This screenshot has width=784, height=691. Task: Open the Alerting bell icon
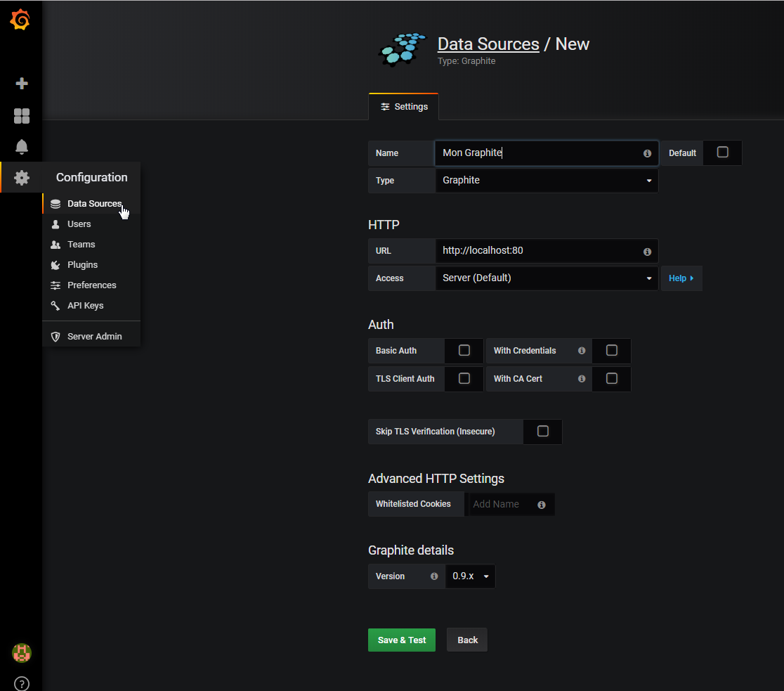[x=22, y=146]
